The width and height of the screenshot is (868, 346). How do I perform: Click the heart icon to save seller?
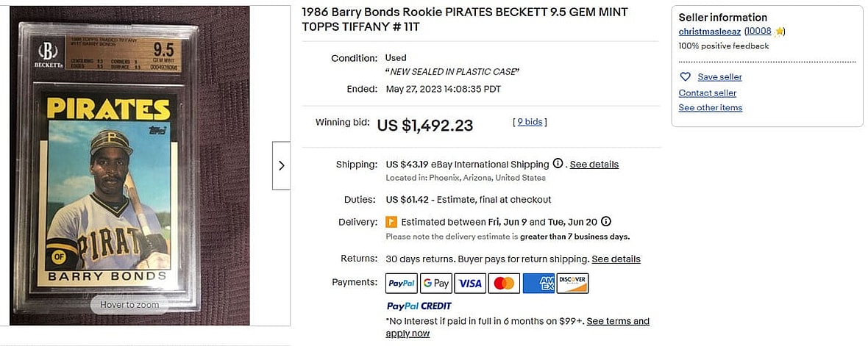coord(685,77)
